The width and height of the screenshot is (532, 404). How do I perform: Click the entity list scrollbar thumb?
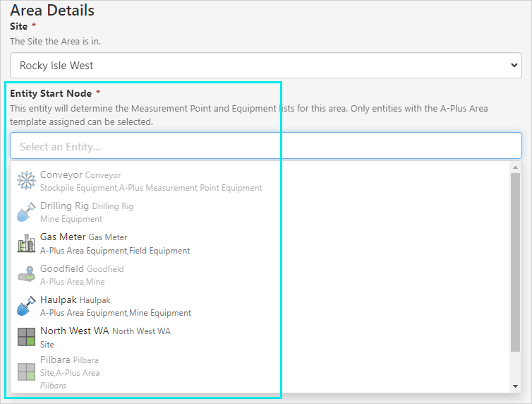click(x=515, y=261)
